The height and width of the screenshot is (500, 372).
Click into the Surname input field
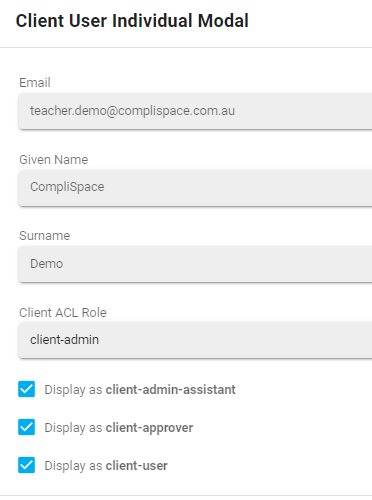[195, 264]
